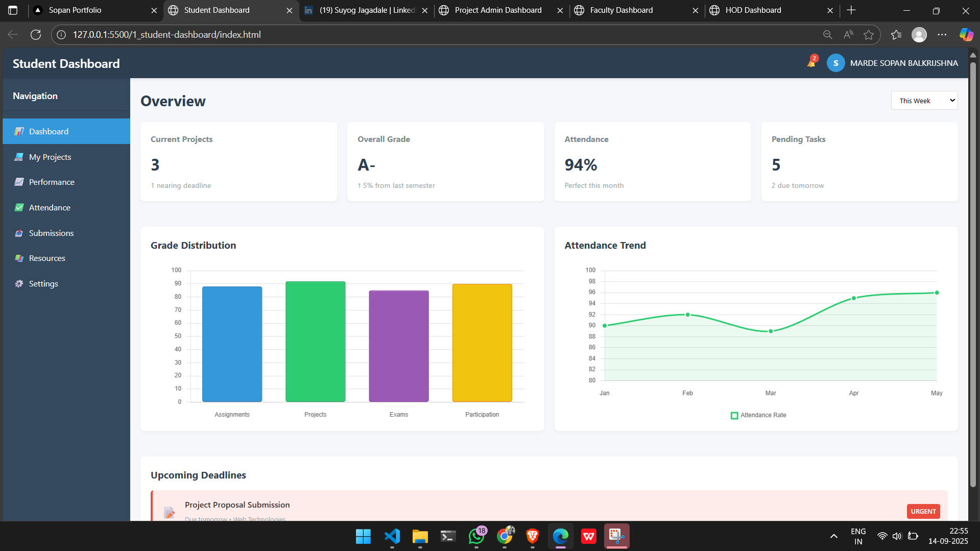Open Resources in the navigation
Viewport: 980px width, 551px height.
66,258
